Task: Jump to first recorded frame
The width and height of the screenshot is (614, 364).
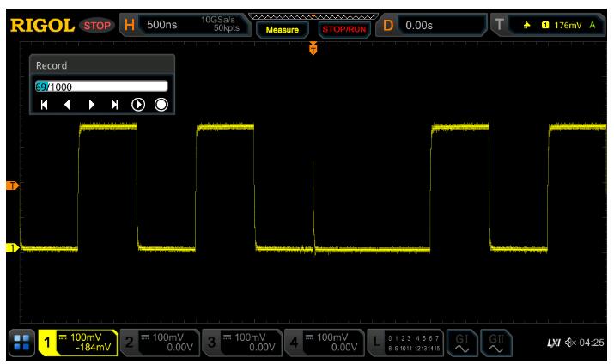Action: 45,106
